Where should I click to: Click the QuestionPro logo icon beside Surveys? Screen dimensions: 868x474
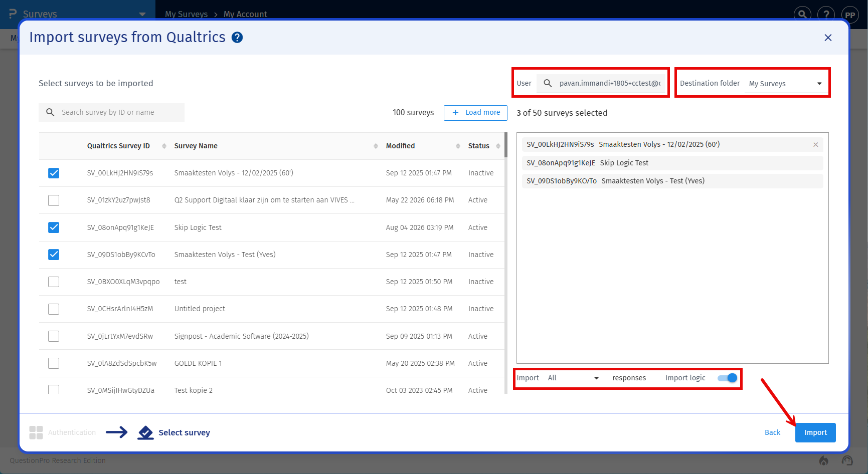click(x=13, y=14)
